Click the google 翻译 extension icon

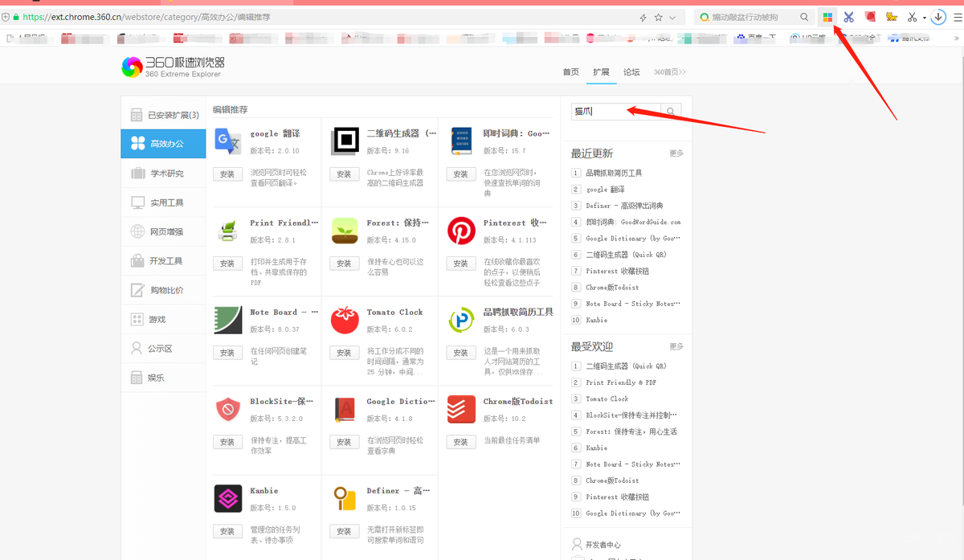[x=228, y=141]
